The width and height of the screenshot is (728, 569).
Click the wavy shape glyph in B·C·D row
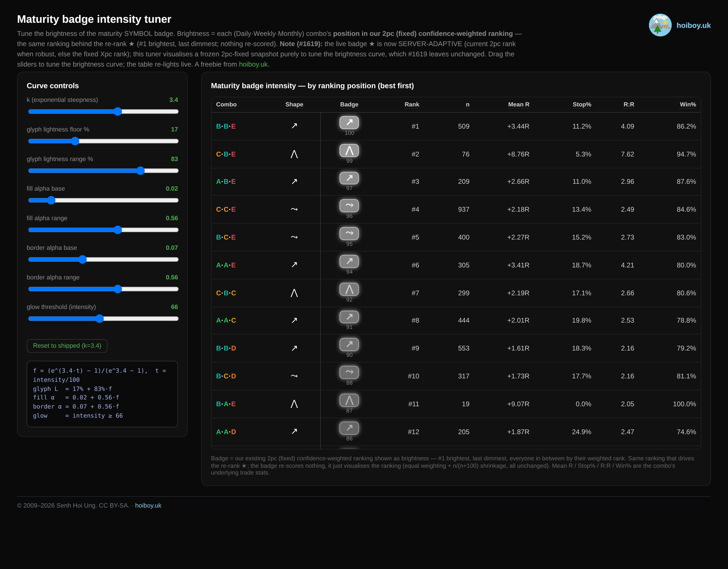pos(294,376)
